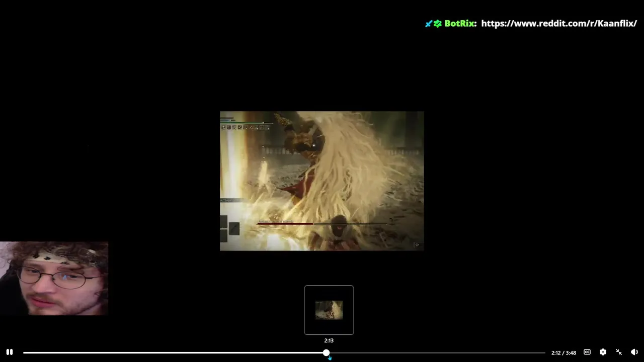
Task: Open the reddit.com/r/Kaanflix link
Action: tap(559, 23)
